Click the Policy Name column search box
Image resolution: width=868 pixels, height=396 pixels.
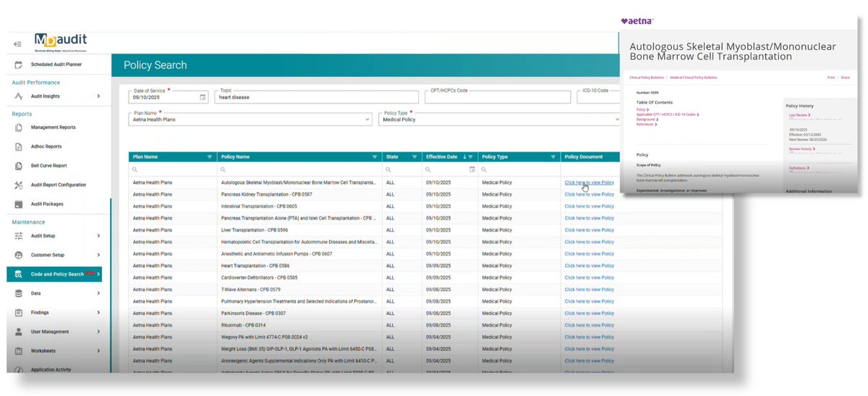[x=299, y=169]
